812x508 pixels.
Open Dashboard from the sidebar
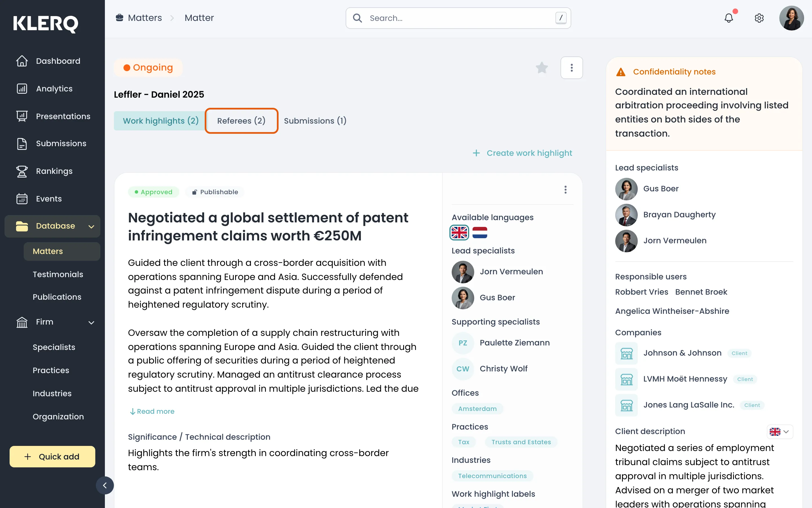(x=52, y=61)
